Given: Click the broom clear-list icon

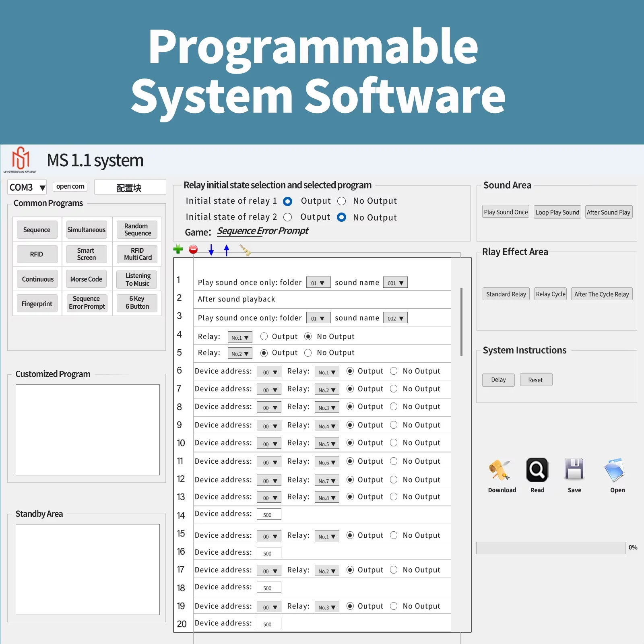Looking at the screenshot, I should point(245,250).
